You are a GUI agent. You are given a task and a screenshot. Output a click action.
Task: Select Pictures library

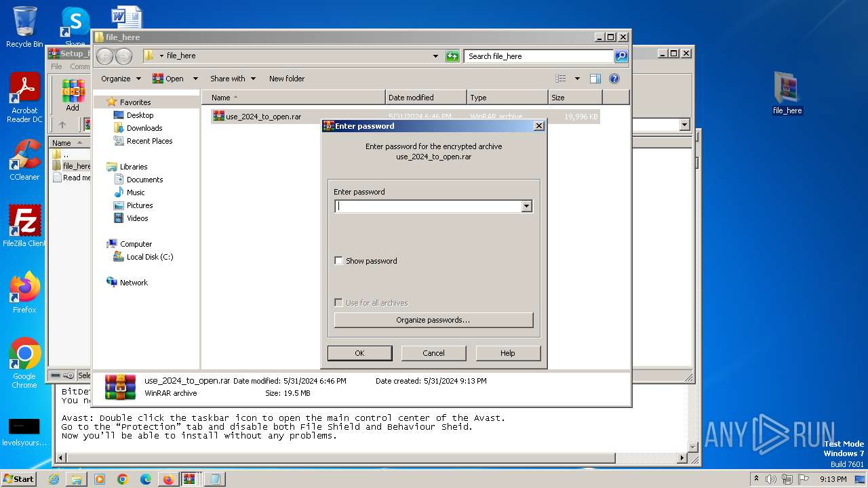coord(140,205)
